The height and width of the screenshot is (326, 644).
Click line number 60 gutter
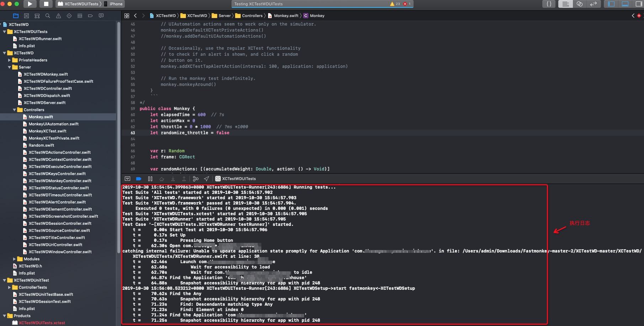(133, 115)
